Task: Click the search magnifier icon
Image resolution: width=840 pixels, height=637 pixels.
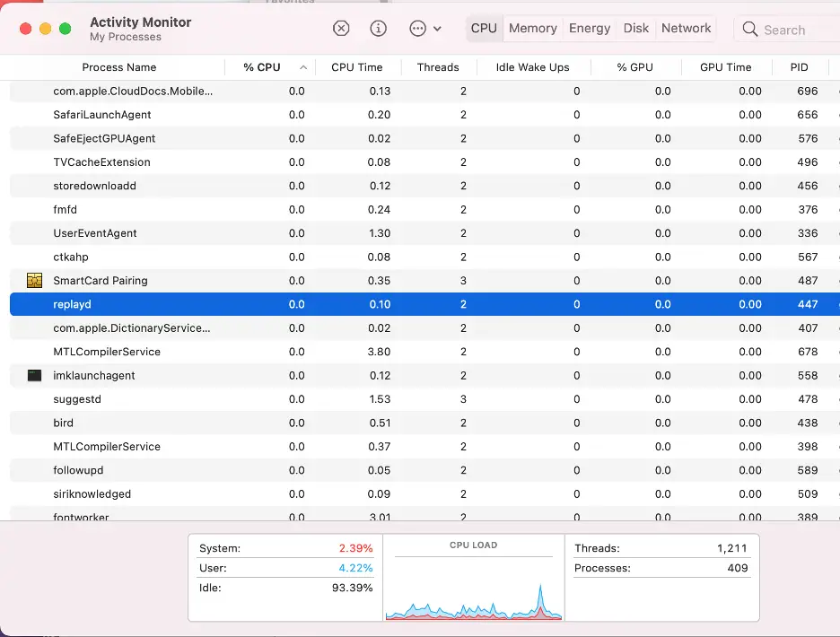Action: [750, 29]
